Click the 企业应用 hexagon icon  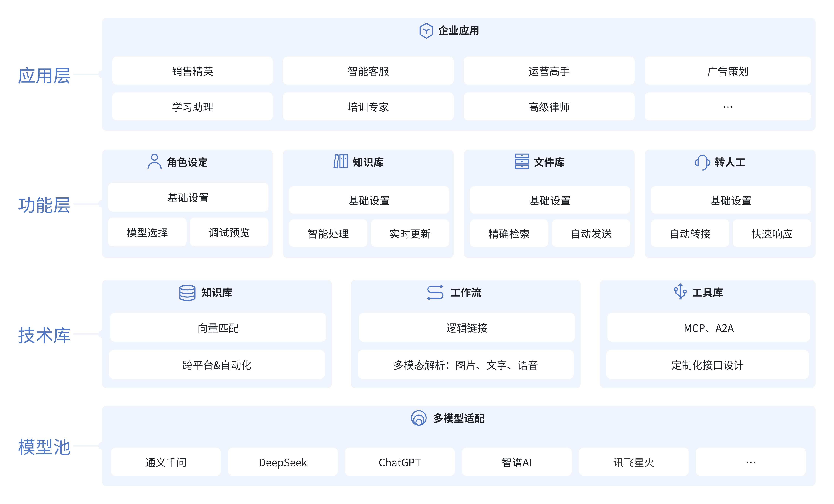tap(426, 31)
